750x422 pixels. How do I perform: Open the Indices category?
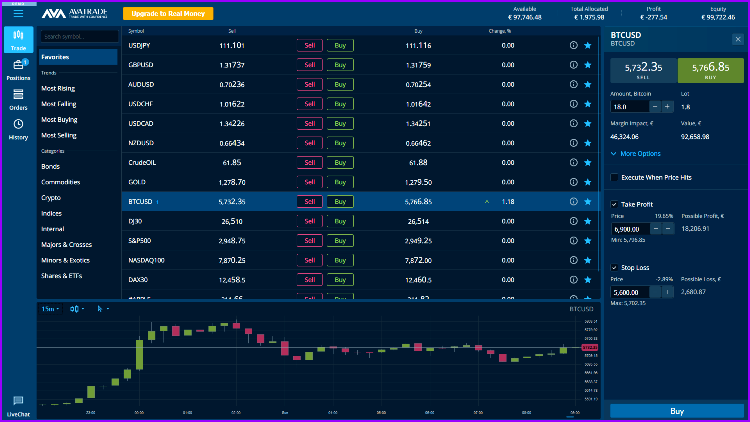coord(51,213)
